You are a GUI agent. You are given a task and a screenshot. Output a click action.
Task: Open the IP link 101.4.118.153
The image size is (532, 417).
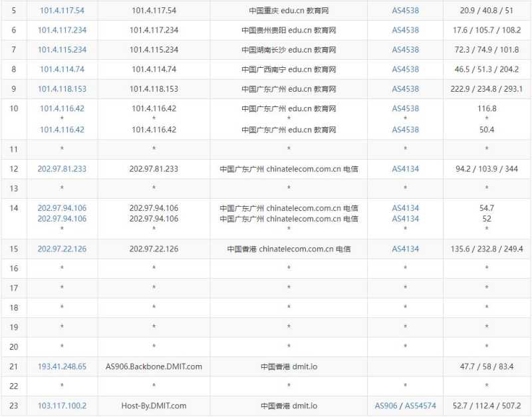pyautogui.click(x=63, y=88)
